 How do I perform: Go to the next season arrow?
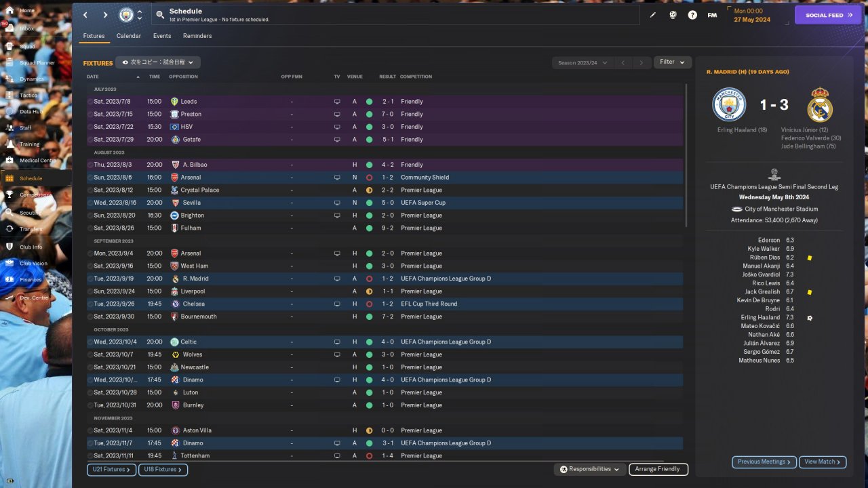(x=642, y=63)
